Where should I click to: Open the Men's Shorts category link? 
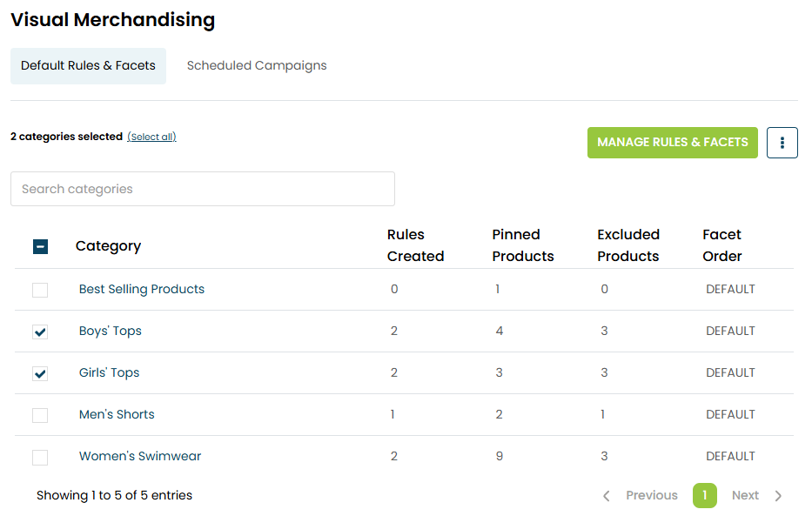(x=117, y=415)
